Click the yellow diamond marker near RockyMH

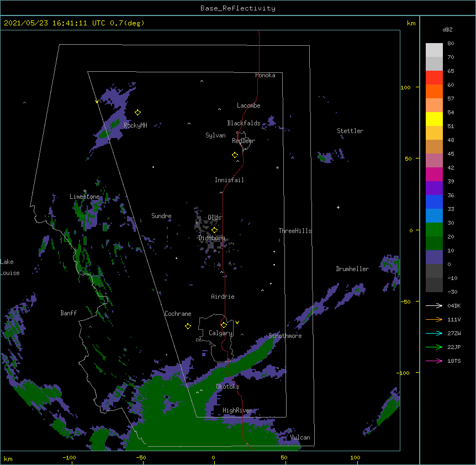(x=137, y=113)
